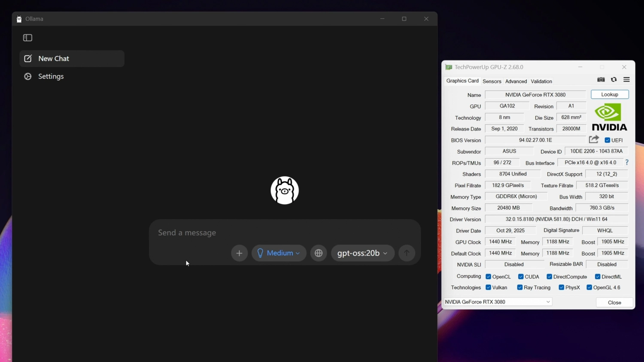Click the Lookup button
This screenshot has height=362, width=644.
pyautogui.click(x=609, y=94)
